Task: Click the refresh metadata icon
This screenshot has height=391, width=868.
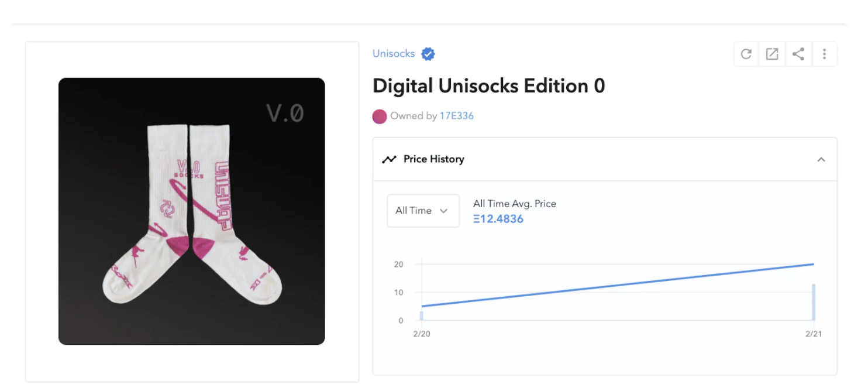Action: (x=746, y=54)
